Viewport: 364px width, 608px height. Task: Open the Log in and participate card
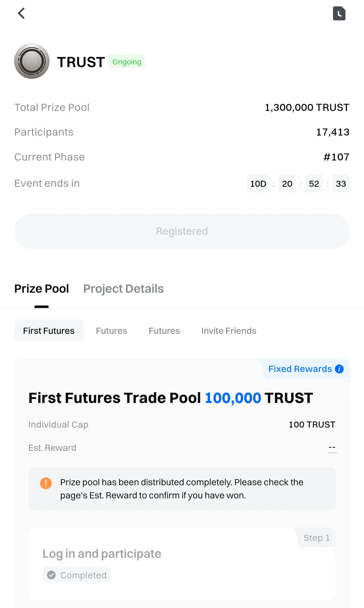click(102, 554)
